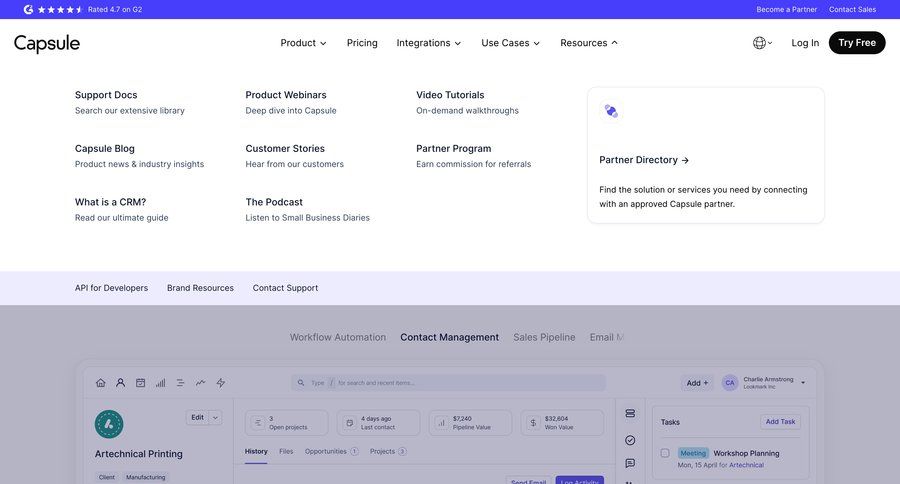The width and height of the screenshot is (900, 484).
Task: Open the Support Docs link
Action: 106,95
